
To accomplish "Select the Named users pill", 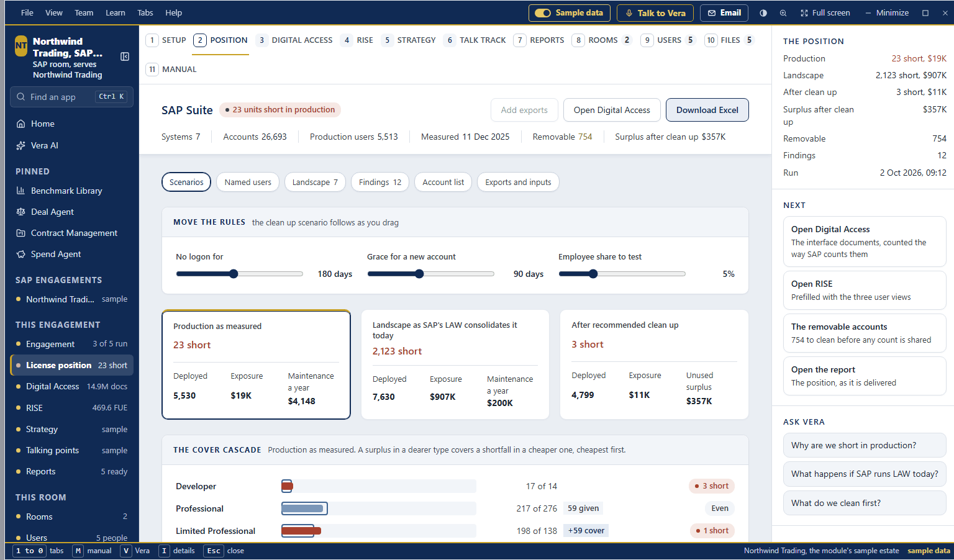I will coord(248,182).
